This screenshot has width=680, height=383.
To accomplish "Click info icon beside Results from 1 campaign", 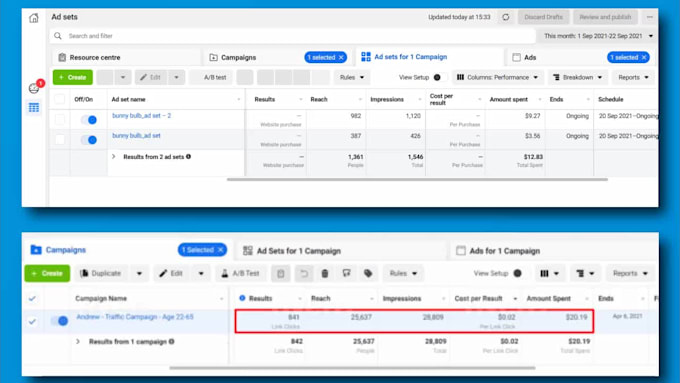I will (x=172, y=341).
